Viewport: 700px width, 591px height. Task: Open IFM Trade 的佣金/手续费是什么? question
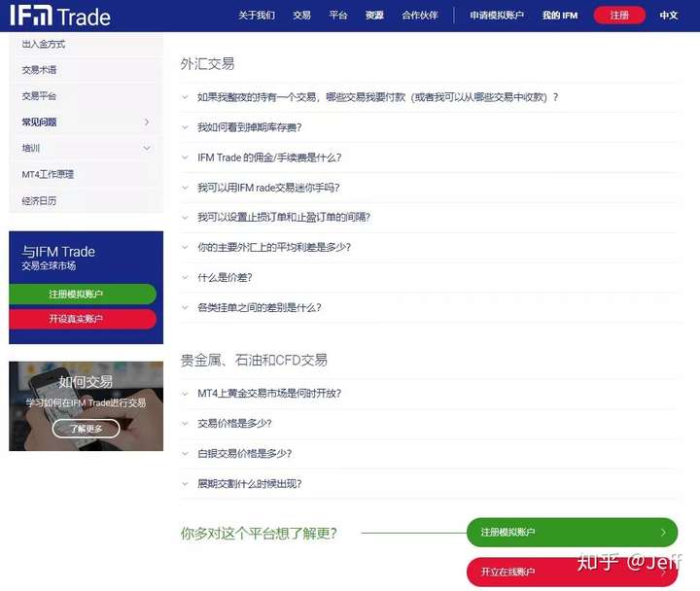click(269, 157)
